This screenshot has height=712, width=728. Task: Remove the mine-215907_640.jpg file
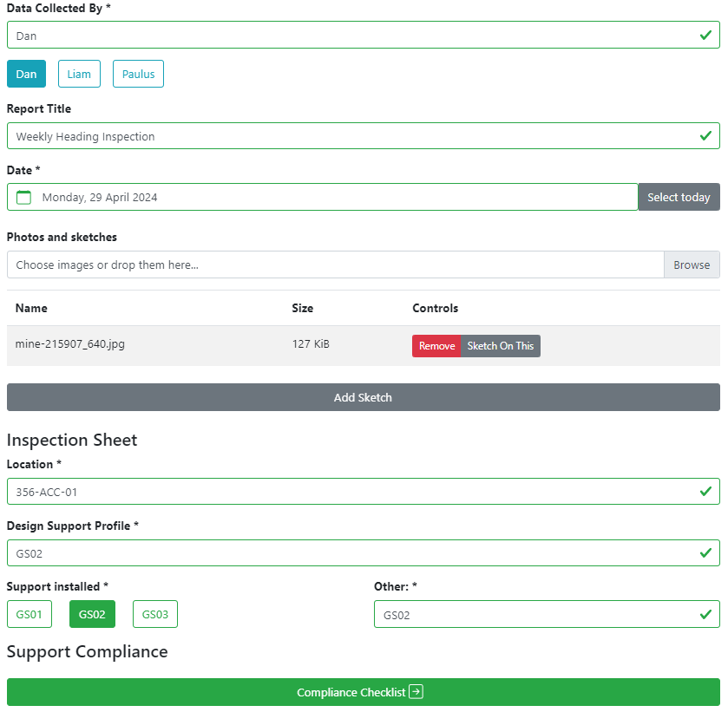pos(436,346)
